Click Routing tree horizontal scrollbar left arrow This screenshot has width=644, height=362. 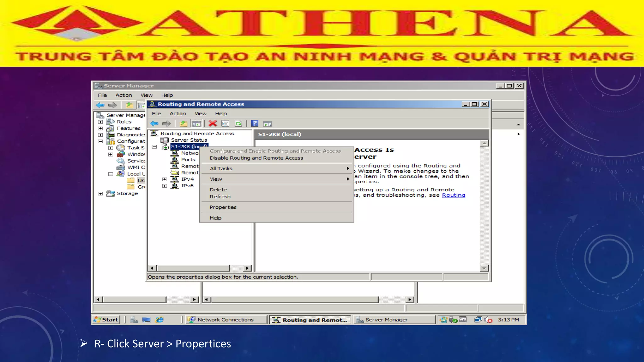(x=152, y=268)
